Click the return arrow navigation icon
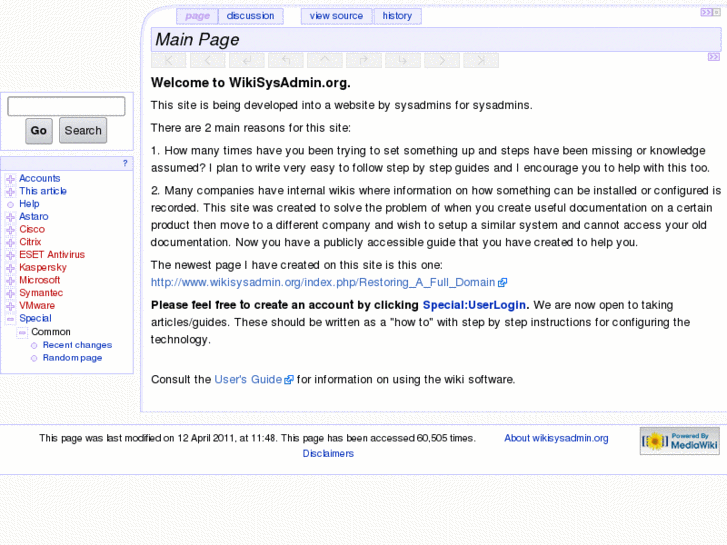 [x=247, y=60]
